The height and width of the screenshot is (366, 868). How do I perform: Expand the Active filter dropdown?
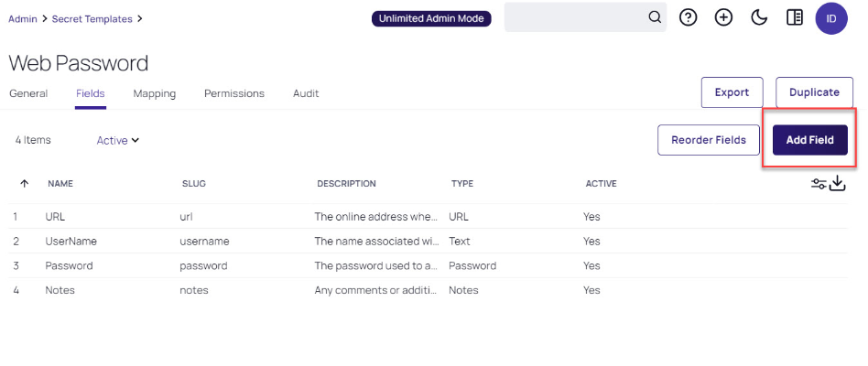[118, 140]
